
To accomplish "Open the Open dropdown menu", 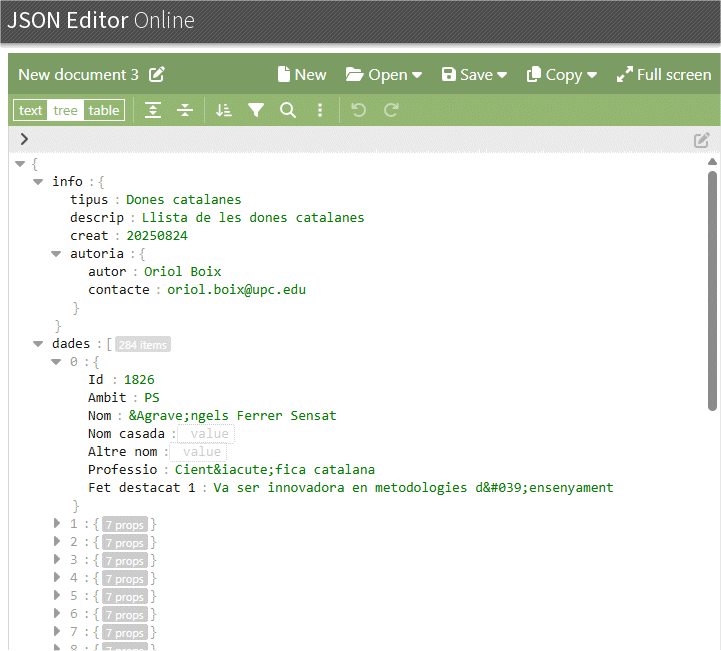I will click(383, 74).
